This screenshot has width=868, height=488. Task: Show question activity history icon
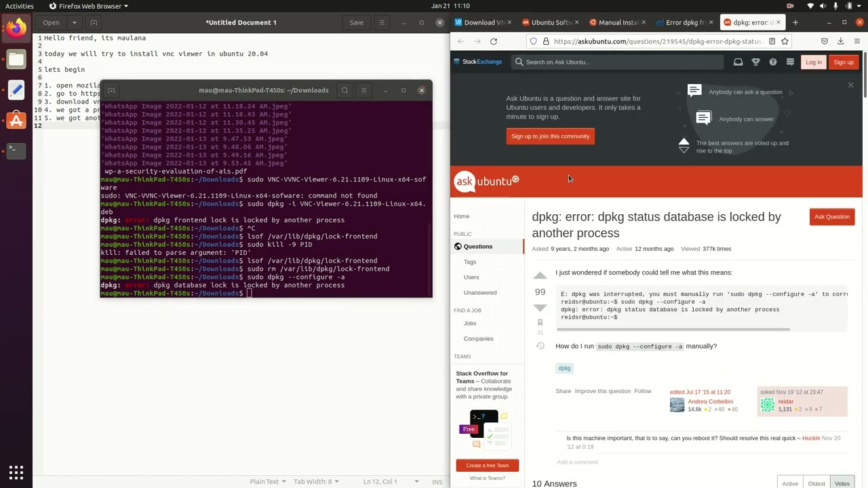click(540, 346)
